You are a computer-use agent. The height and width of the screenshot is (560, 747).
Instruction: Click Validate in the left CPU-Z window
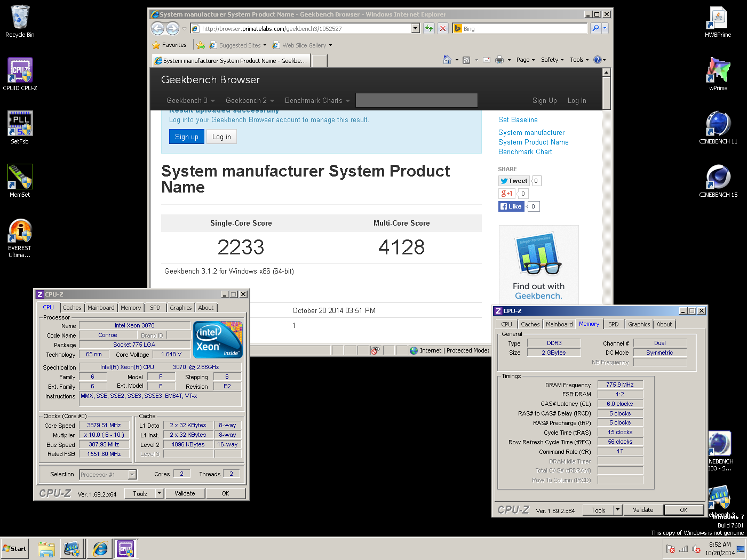click(x=185, y=493)
